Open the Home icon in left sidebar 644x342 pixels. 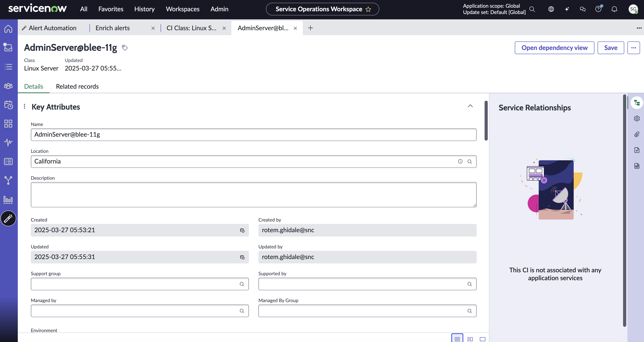pyautogui.click(x=8, y=28)
